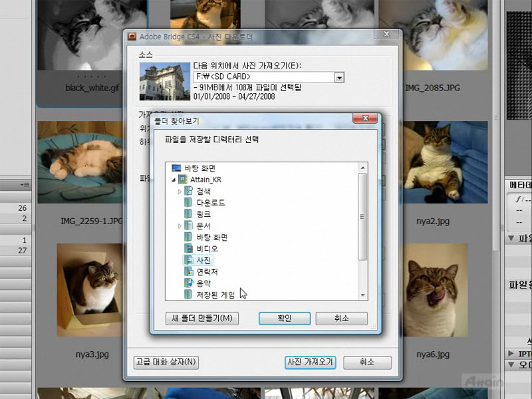Close the Adobe Bridge 사진 다운로더 window
The image size is (532, 399).
386,34
